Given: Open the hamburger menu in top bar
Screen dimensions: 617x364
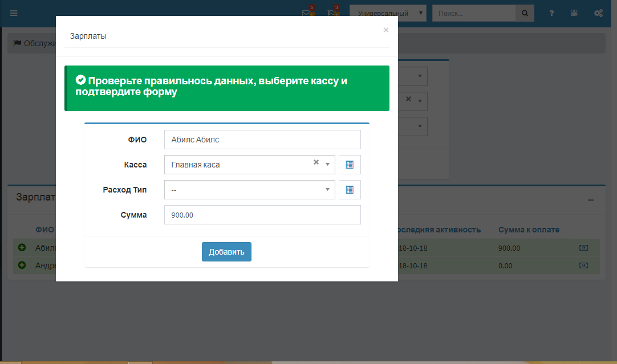Looking at the screenshot, I should pos(14,13).
